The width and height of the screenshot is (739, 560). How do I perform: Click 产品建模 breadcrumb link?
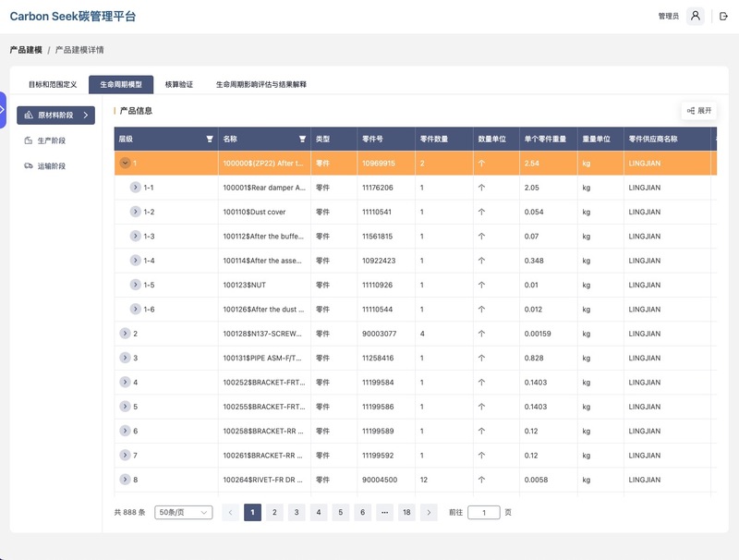point(26,50)
